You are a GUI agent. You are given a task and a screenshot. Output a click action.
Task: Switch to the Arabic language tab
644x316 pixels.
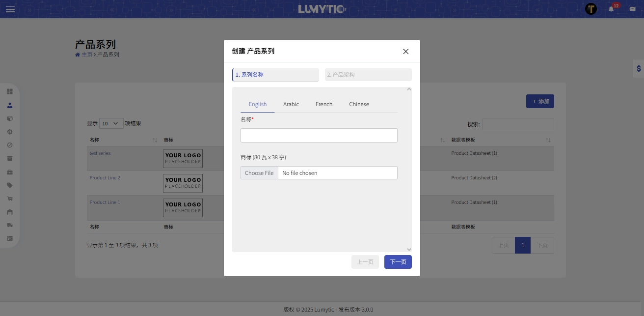coord(291,104)
